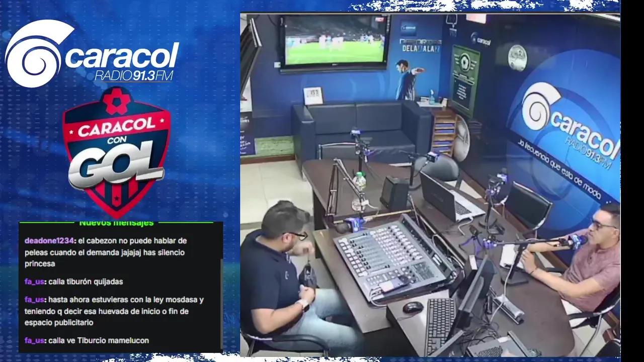Select message "el cabezon no puede hablar de peleas"

[106, 252]
